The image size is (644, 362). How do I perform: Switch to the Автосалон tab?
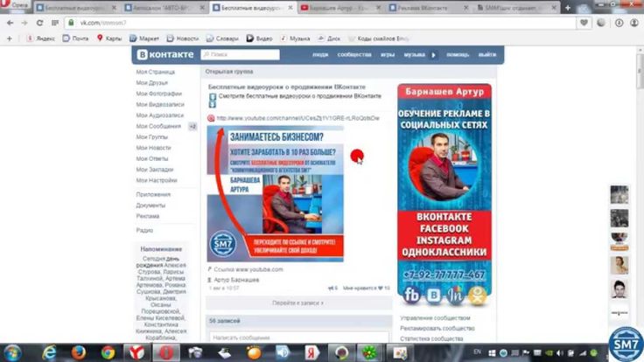click(164, 8)
